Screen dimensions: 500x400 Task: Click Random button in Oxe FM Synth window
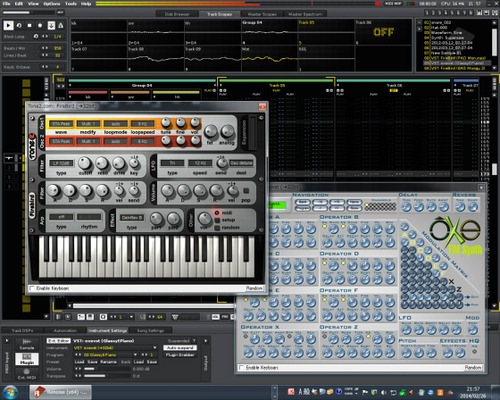click(473, 367)
